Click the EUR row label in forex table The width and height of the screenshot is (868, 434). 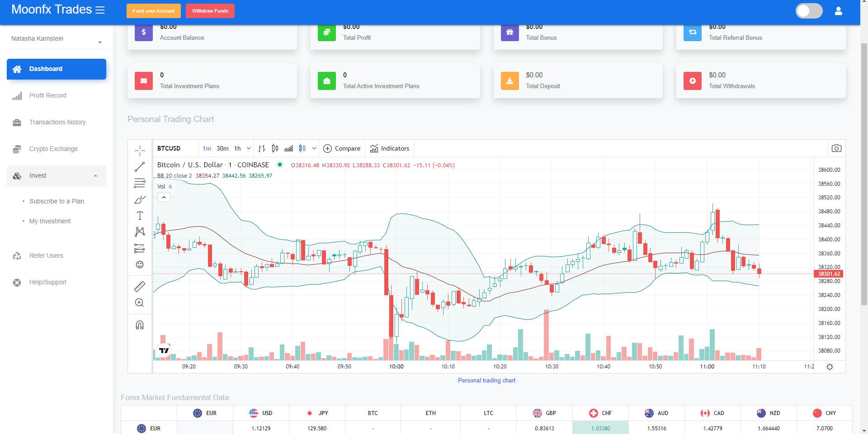[149, 429]
